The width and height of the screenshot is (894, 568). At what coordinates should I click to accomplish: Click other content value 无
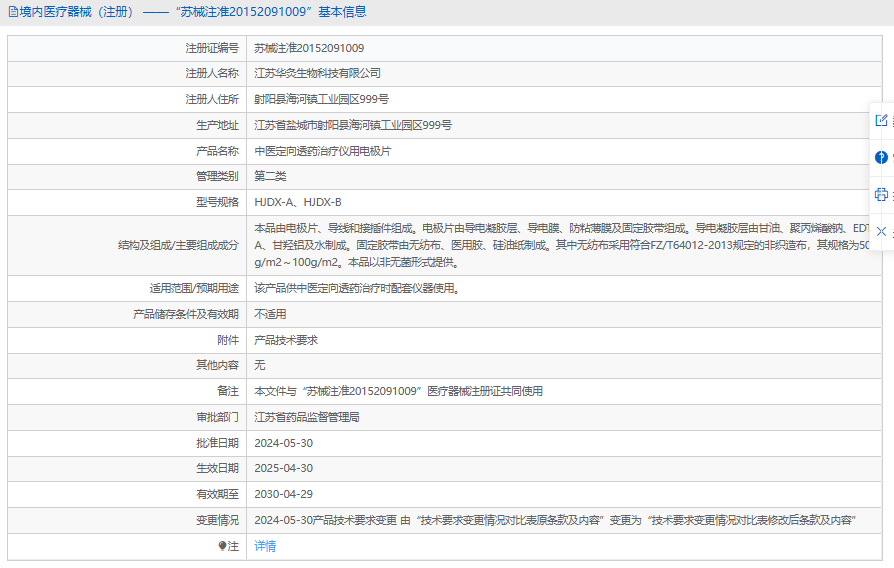pyautogui.click(x=259, y=365)
